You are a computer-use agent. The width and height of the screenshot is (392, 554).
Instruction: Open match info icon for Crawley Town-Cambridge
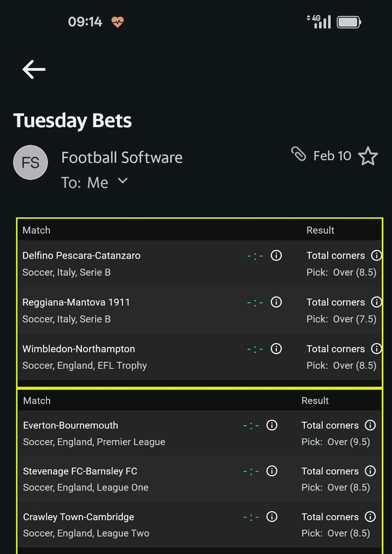pos(272,516)
